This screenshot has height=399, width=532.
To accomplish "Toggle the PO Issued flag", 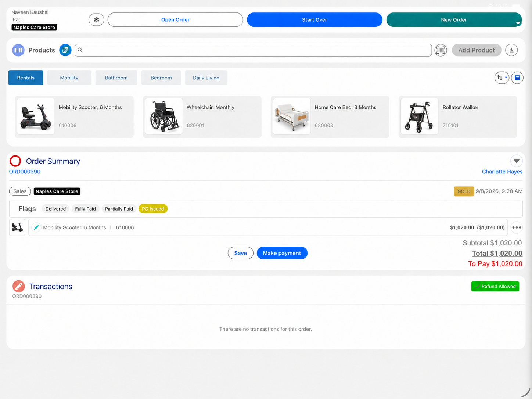I will [153, 209].
